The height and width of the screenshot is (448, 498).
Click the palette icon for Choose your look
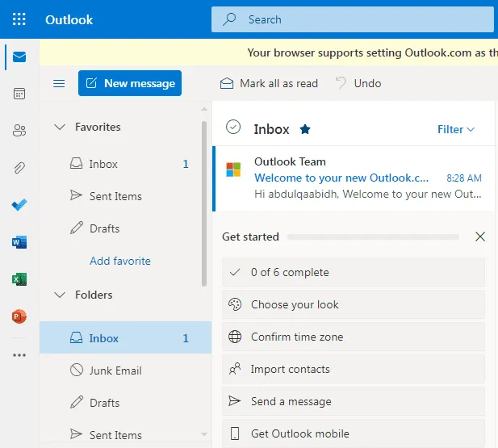[235, 304]
